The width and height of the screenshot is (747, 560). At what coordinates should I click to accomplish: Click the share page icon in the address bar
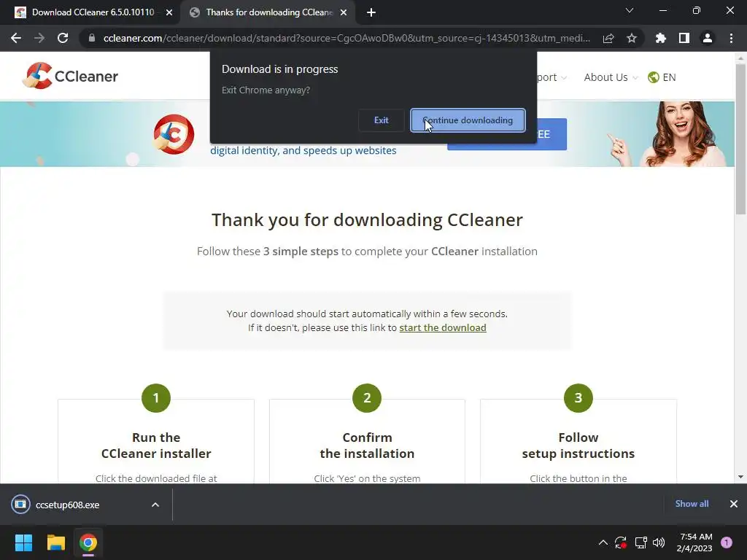point(608,38)
